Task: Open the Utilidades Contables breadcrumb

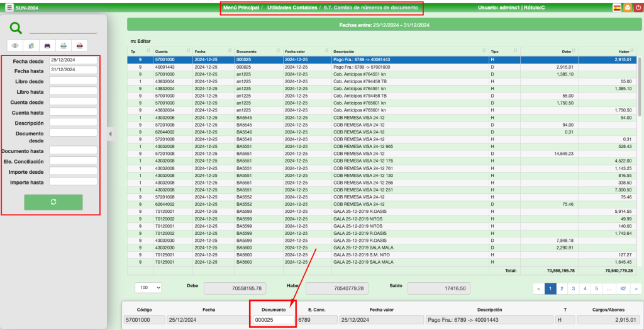Action: (292, 8)
